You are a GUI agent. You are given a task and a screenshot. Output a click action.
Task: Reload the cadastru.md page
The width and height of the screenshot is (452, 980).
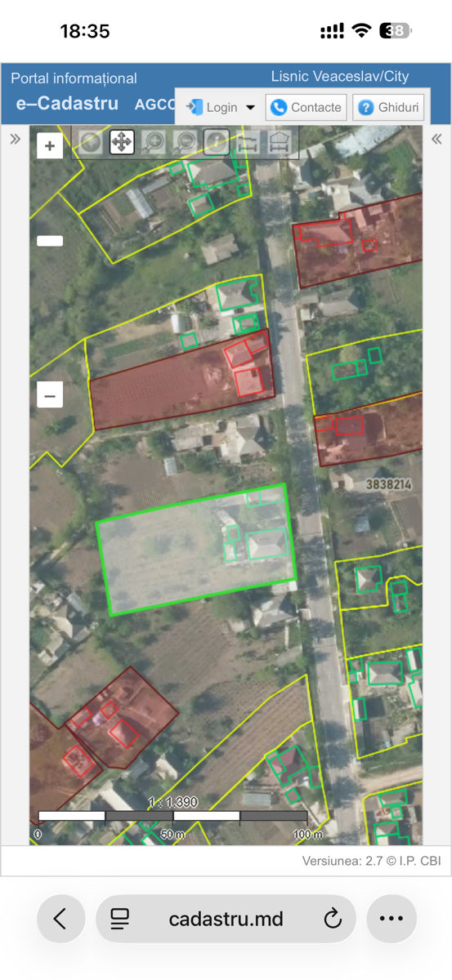click(333, 919)
